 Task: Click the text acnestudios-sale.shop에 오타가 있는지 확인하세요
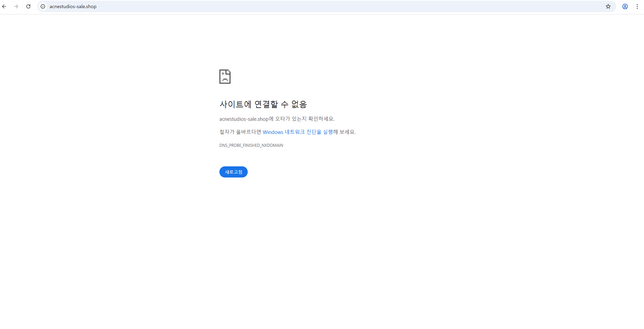(x=277, y=119)
